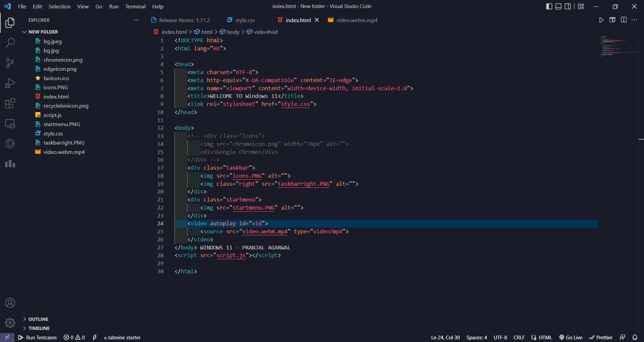Click Prettier in status bar
644x342 pixels.
pyautogui.click(x=601, y=338)
